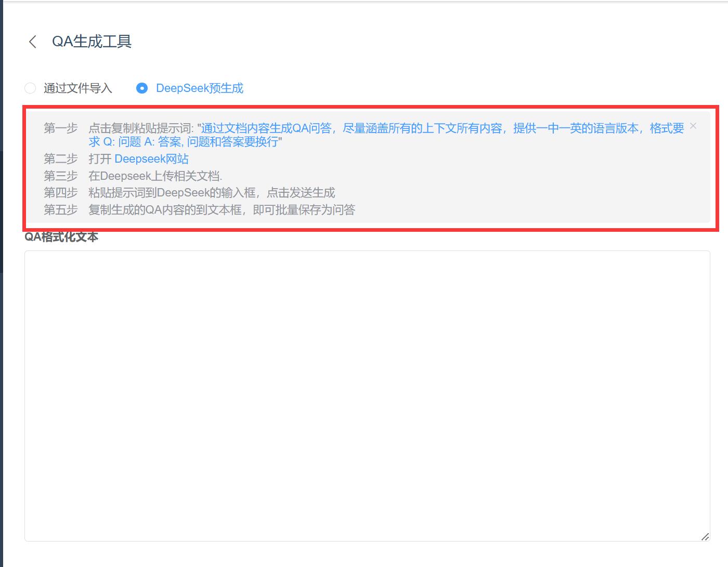Click the 第三步 step label
Image resolution: width=728 pixels, height=567 pixels.
tap(60, 176)
